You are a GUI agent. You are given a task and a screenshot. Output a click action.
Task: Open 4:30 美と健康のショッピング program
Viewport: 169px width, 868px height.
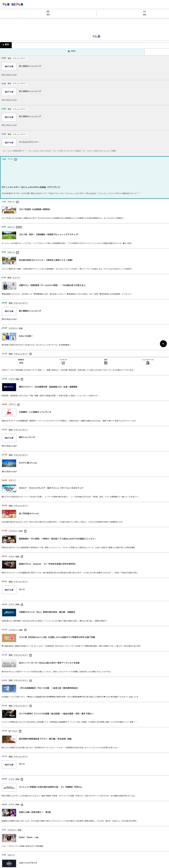coord(30,91)
